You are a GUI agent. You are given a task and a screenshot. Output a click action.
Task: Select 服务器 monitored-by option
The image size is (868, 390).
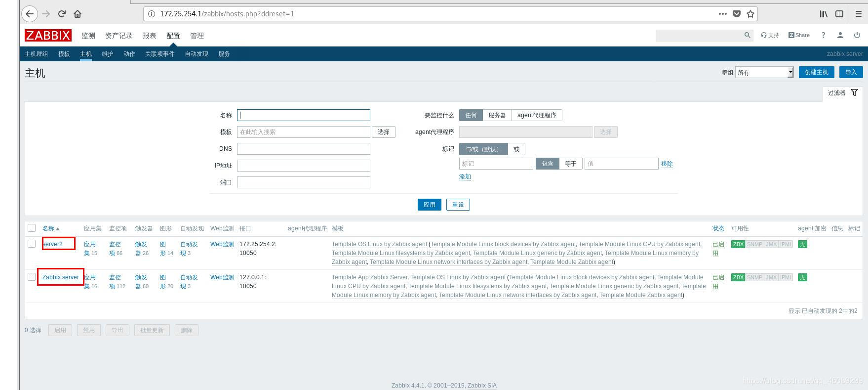pos(497,115)
